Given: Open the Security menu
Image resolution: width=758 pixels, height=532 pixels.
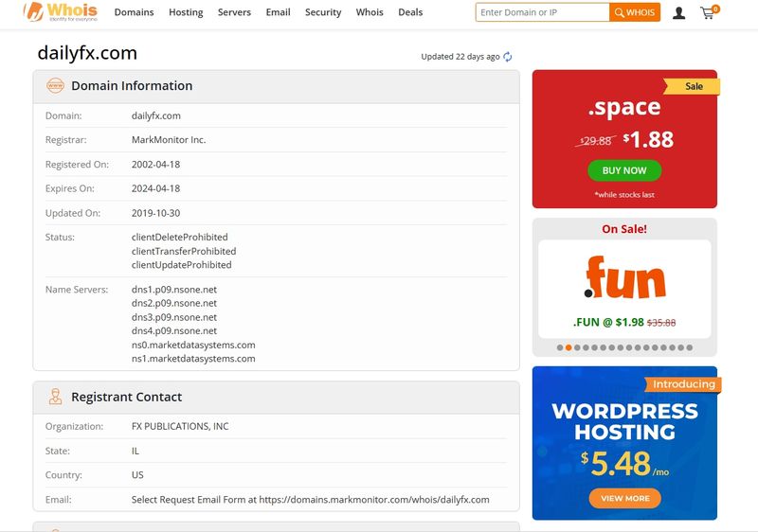Looking at the screenshot, I should [x=323, y=12].
